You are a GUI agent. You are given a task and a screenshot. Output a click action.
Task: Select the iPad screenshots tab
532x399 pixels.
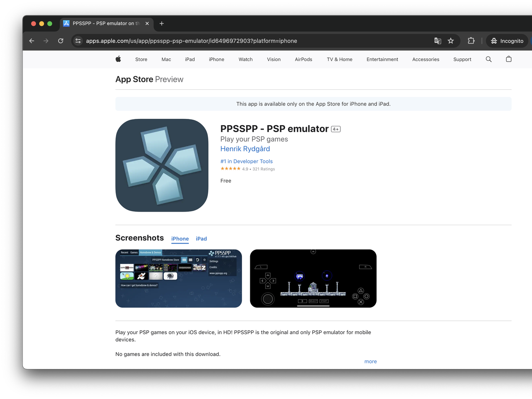click(201, 239)
